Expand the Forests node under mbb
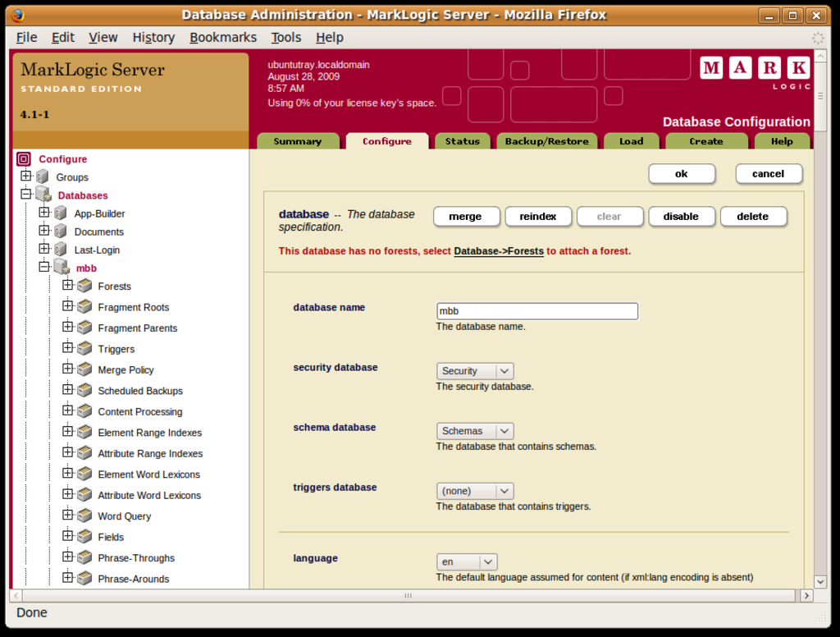Screen dimensions: 840x637 [x=67, y=285]
